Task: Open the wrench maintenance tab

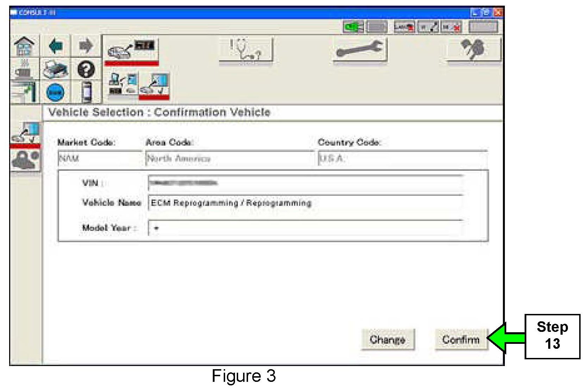Action: (x=359, y=50)
